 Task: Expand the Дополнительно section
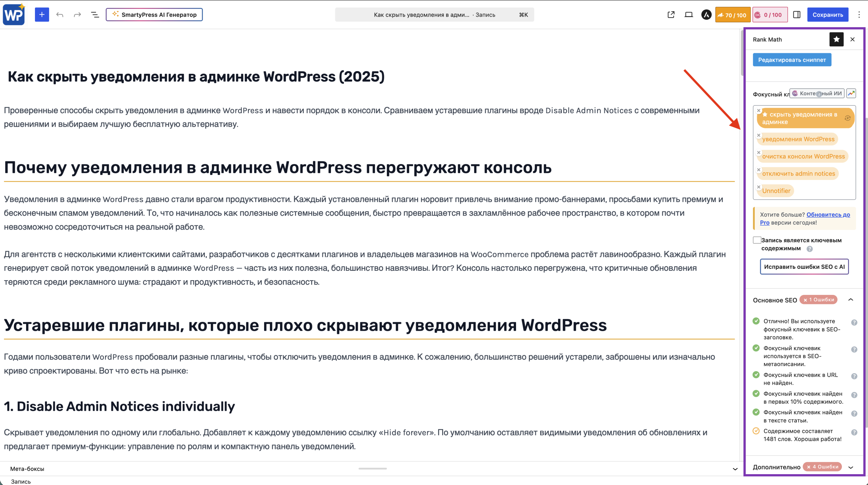(x=851, y=467)
